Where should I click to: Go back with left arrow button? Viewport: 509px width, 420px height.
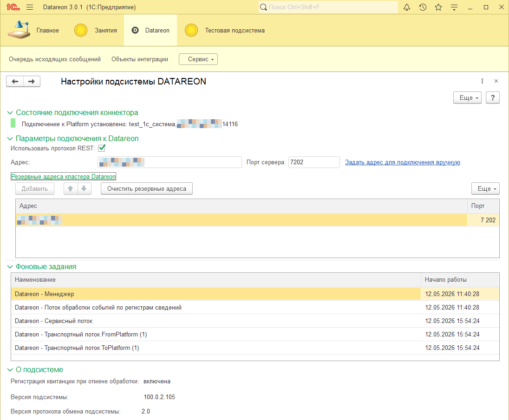point(15,81)
